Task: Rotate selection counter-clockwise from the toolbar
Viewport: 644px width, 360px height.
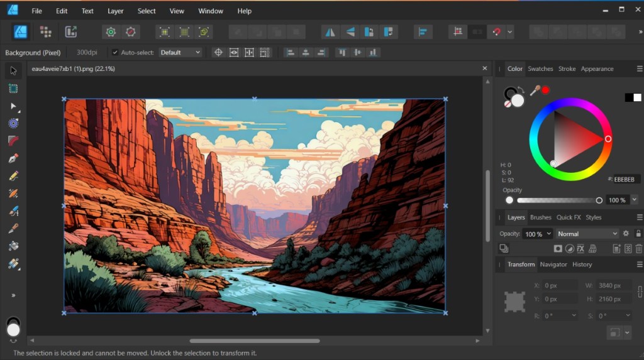Action: tap(369, 31)
